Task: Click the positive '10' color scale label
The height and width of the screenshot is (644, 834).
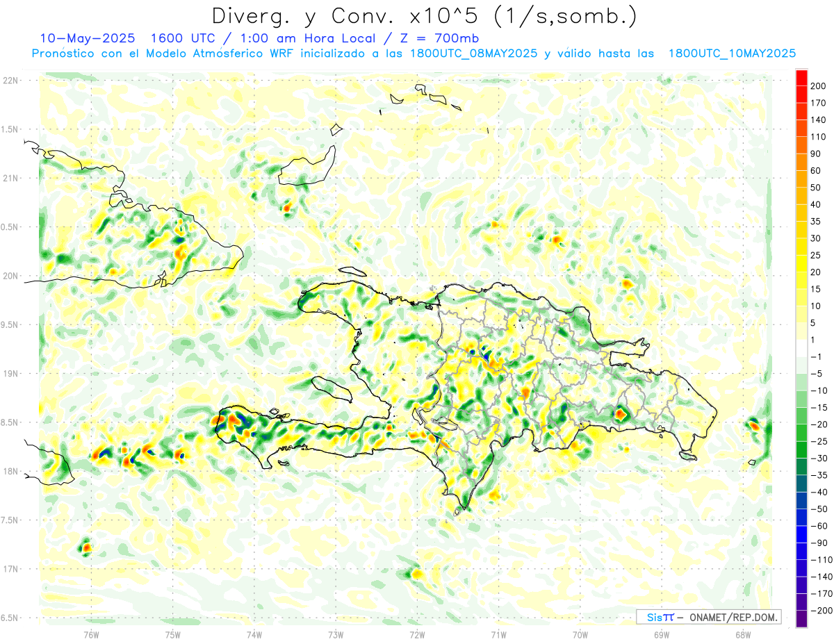Action: tap(816, 306)
